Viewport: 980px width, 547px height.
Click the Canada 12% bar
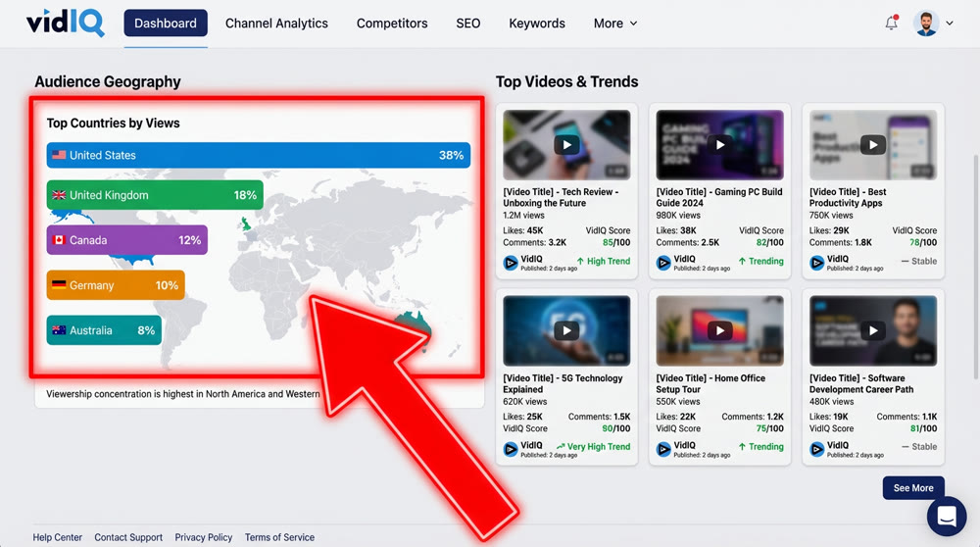tap(126, 240)
